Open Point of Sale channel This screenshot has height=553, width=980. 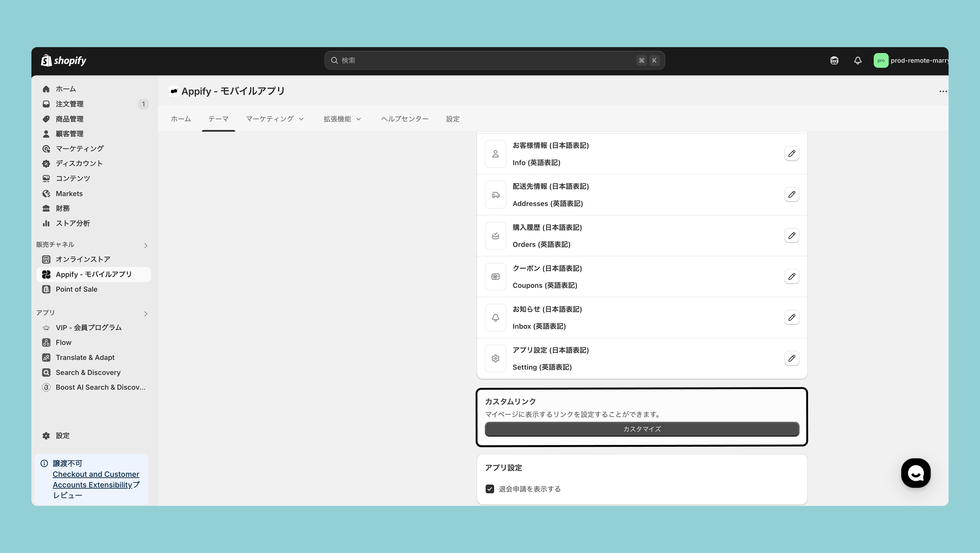coord(94,289)
